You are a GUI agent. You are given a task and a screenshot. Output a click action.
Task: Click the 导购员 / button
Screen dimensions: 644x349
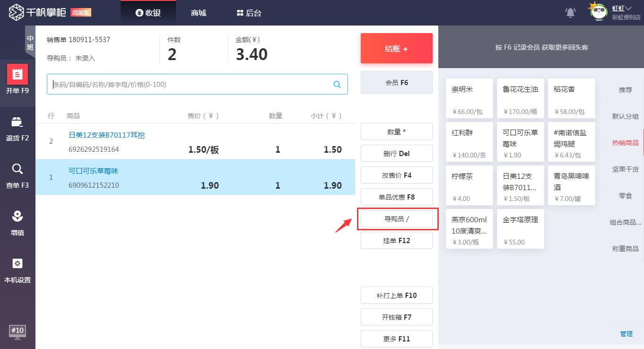pos(396,219)
